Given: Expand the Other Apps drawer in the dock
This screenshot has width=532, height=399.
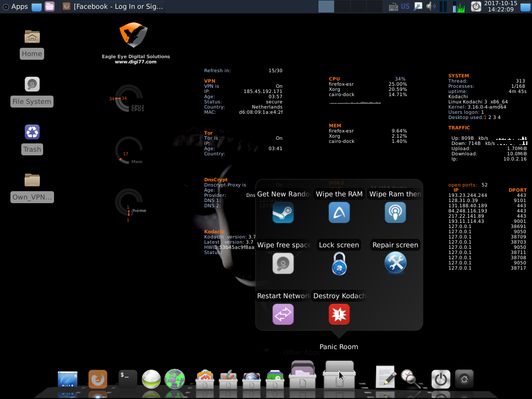Looking at the screenshot, I should [x=302, y=375].
